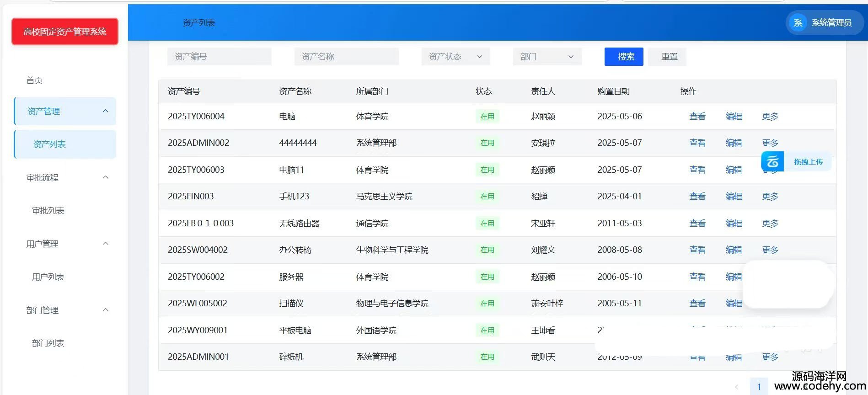This screenshot has width=868, height=395.
Task: Focus the 资产编号 search field
Action: (x=220, y=57)
